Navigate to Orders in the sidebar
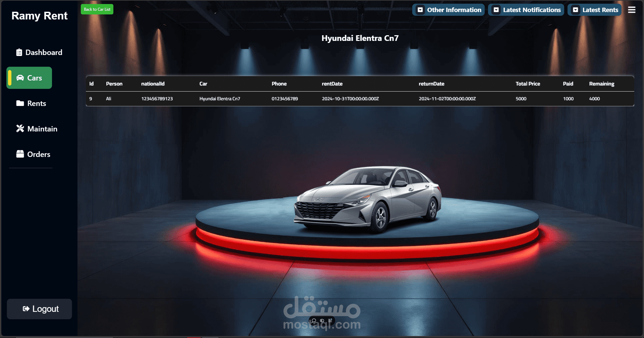This screenshot has width=644, height=338. click(x=33, y=154)
